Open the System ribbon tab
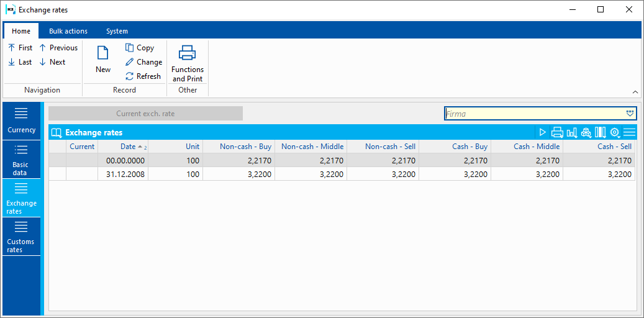Viewport: 644px width, 318px height. (117, 31)
